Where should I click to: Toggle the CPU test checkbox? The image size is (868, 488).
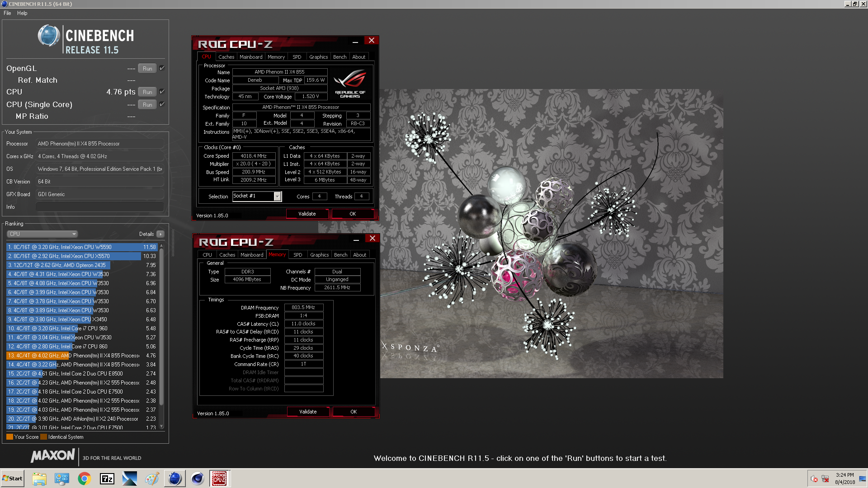coord(162,92)
